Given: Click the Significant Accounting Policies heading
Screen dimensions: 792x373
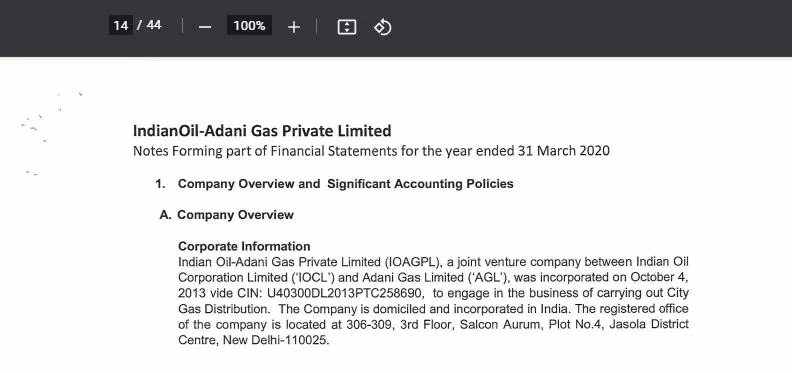Looking at the screenshot, I should click(420, 184).
